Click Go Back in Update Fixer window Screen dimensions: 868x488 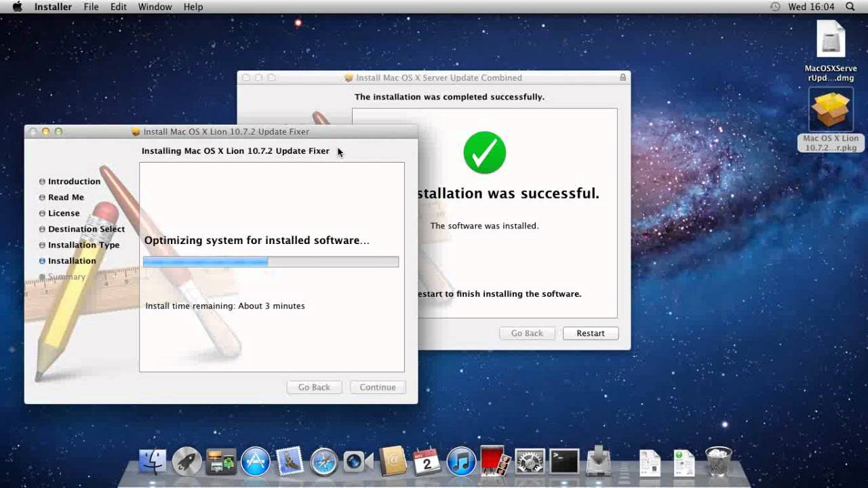[x=314, y=387]
